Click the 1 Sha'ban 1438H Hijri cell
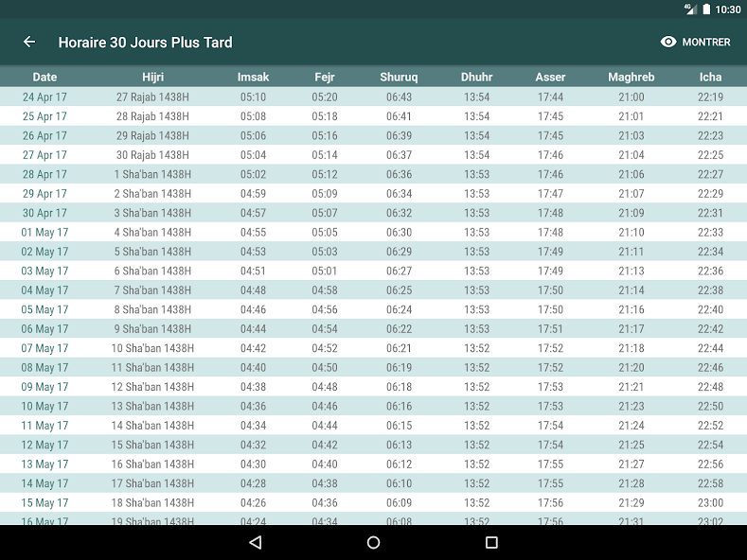Viewport: 747px width, 560px height. tap(153, 174)
